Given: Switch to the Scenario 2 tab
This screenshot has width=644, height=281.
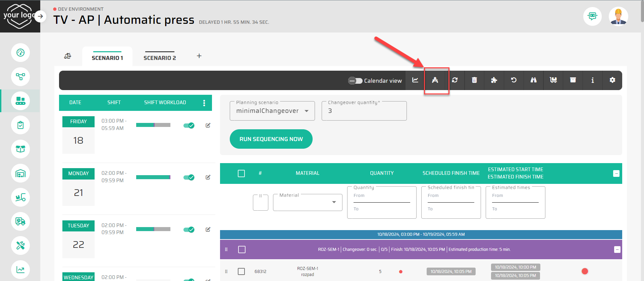Looking at the screenshot, I should 160,58.
